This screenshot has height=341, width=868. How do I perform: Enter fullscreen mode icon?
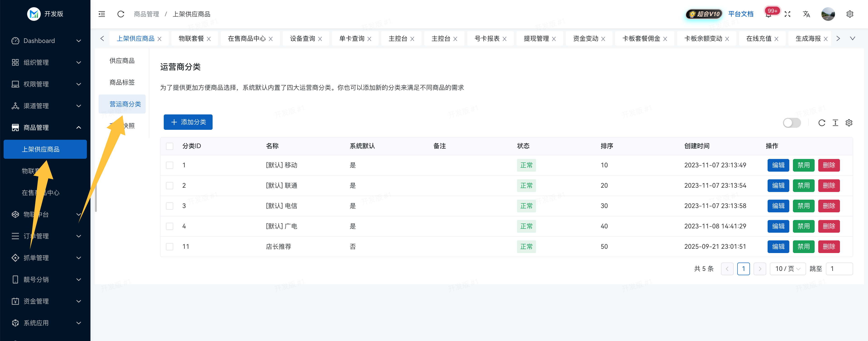pyautogui.click(x=787, y=14)
